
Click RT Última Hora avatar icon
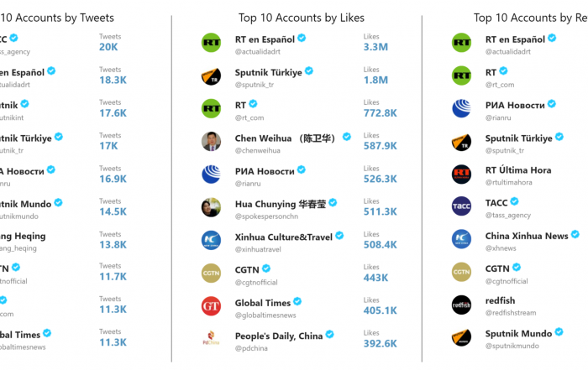[x=461, y=175]
